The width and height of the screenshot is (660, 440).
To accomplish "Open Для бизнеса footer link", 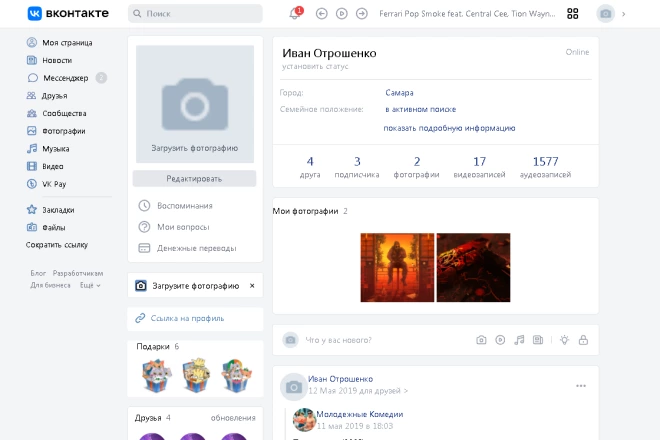I will (x=51, y=285).
